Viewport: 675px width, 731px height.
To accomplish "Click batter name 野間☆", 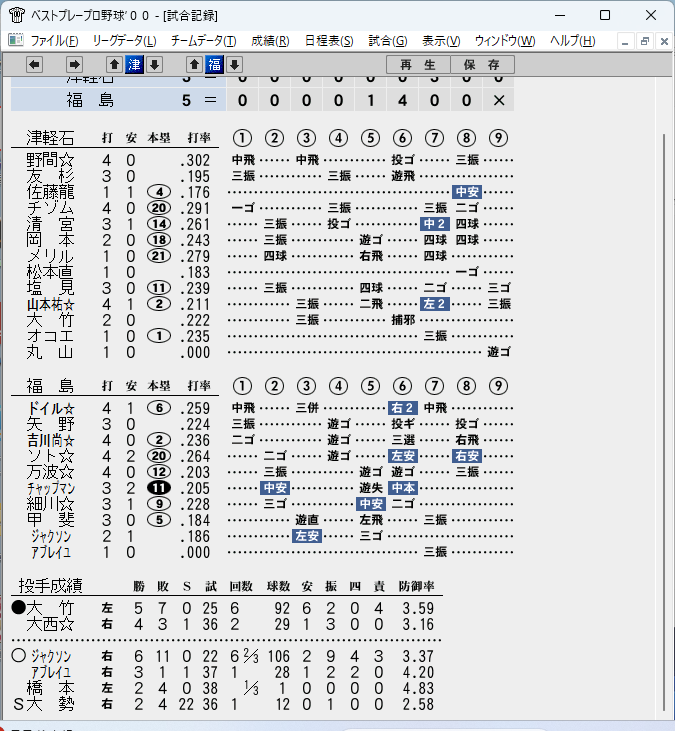I will (x=50, y=160).
